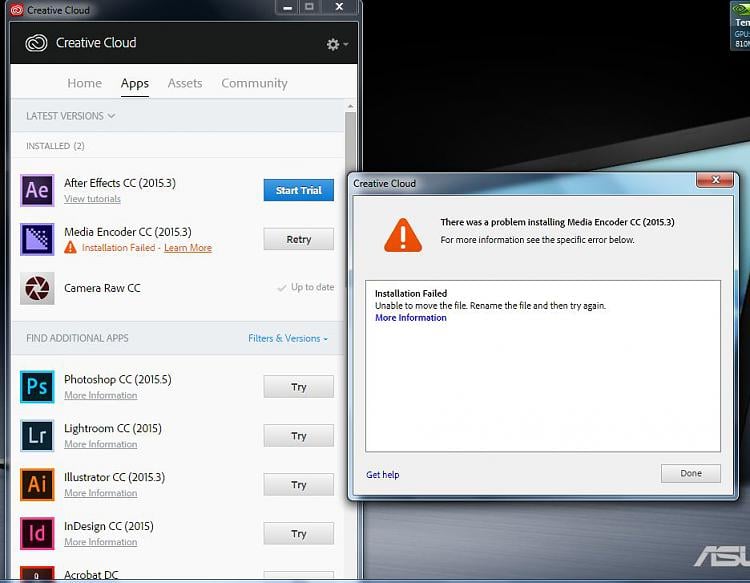Select the Apps tab

coord(135,83)
